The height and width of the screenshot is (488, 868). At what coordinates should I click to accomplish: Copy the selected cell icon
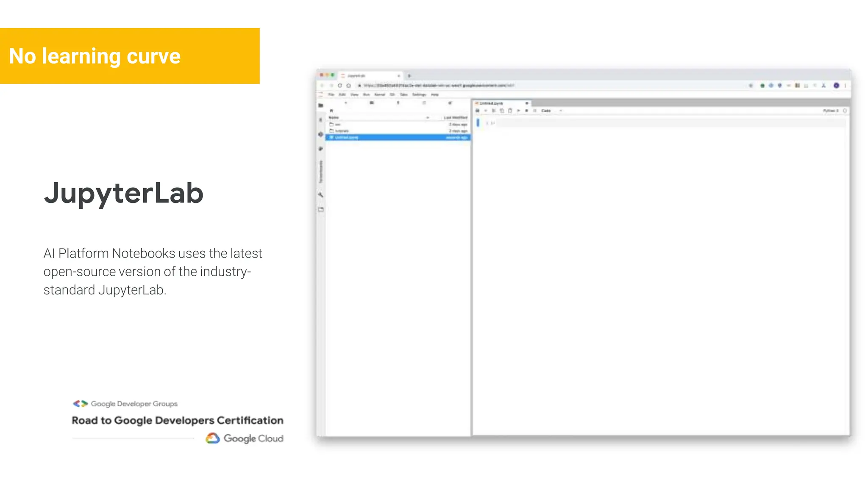pyautogui.click(x=502, y=111)
